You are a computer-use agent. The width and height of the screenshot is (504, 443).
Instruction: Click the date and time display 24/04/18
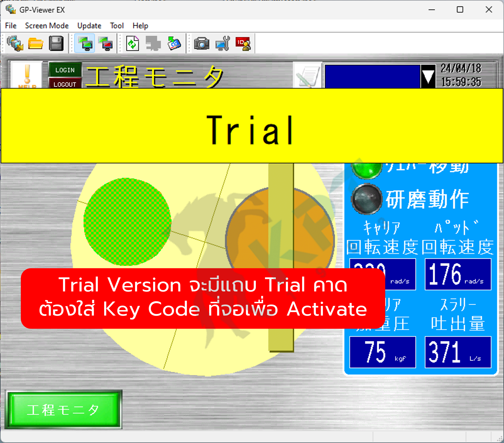click(x=461, y=75)
